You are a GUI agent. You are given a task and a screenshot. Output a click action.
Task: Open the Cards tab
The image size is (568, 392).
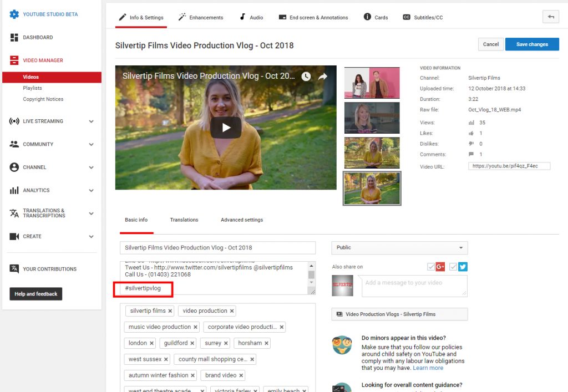pos(376,17)
